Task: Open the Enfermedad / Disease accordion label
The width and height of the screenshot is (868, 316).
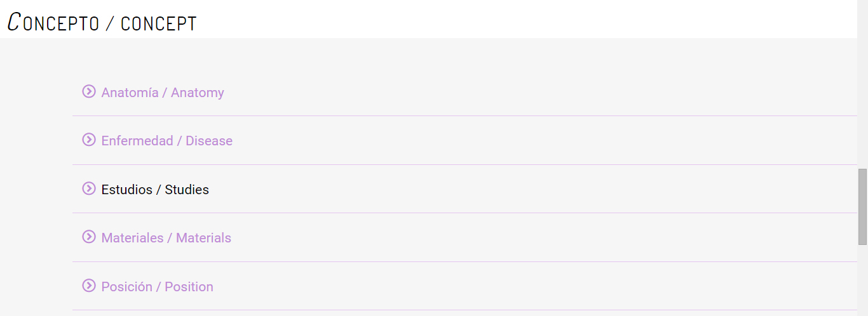Action: 166,141
